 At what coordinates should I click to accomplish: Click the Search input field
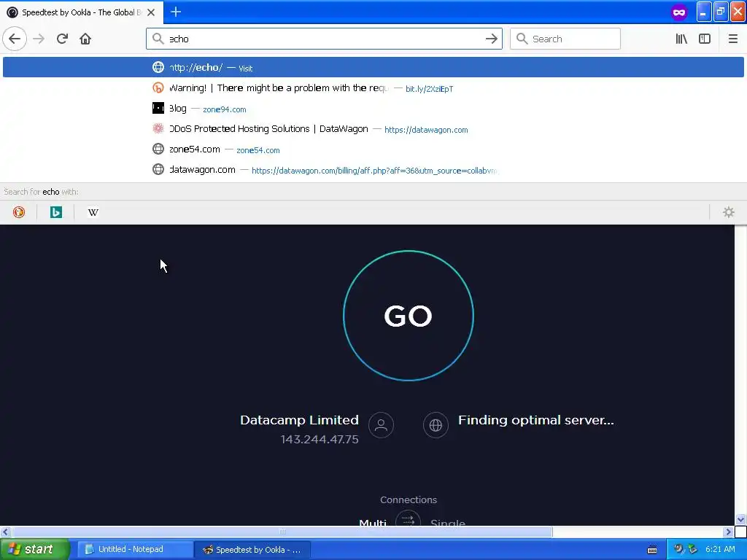pos(565,39)
